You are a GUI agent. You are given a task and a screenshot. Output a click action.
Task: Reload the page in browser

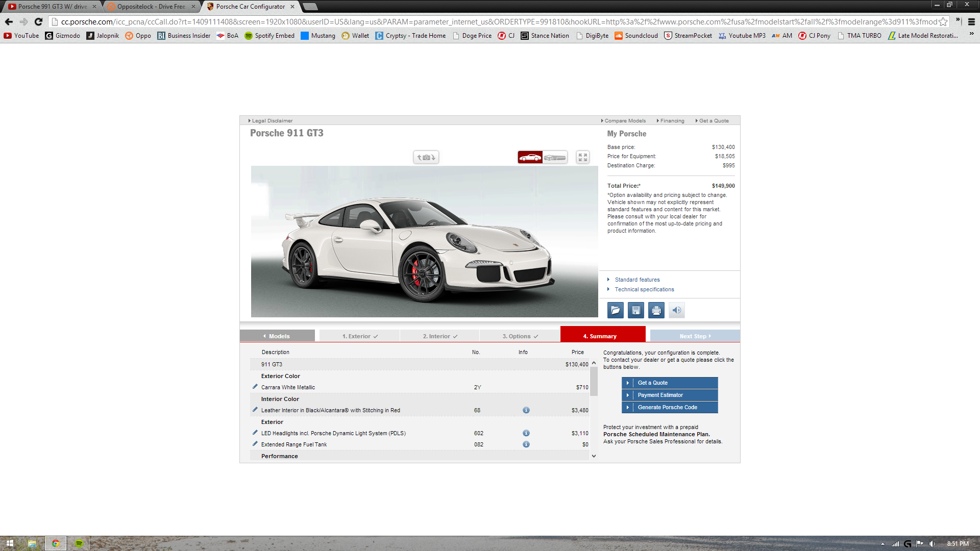tap(38, 21)
